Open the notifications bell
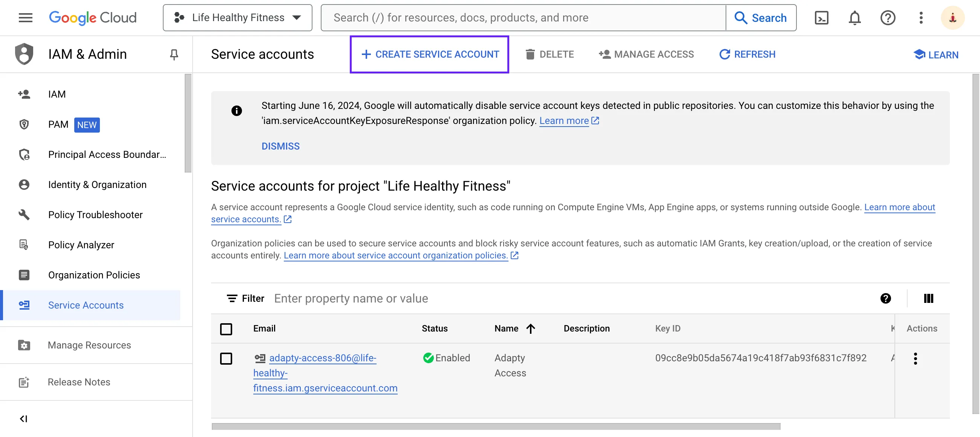980x437 pixels. pos(854,17)
